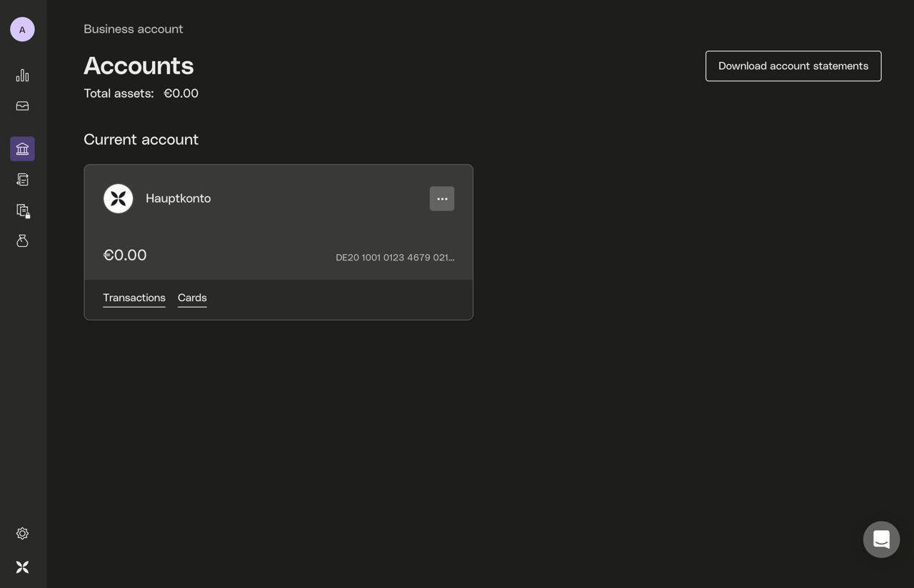Open the locked documents icon in sidebar
This screenshot has height=588, width=914.
coord(22,211)
